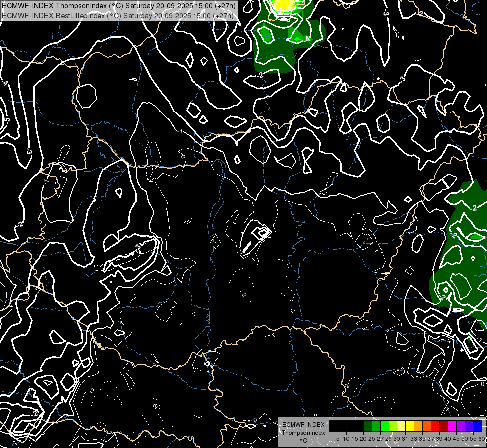This screenshot has height=448, width=487.
Task: Click the medium green 25-27 legend swatch
Action: [x=376, y=426]
